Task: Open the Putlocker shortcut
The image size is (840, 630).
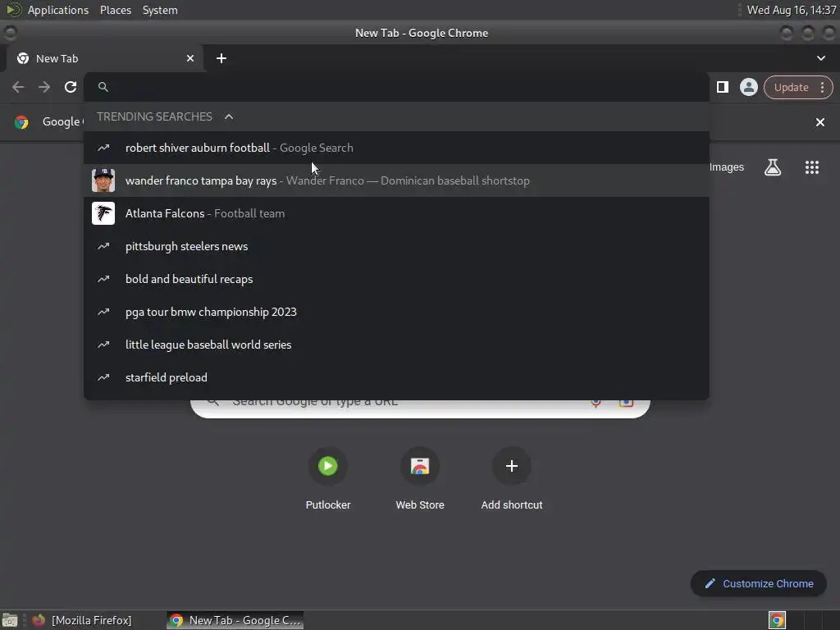Action: coord(328,478)
